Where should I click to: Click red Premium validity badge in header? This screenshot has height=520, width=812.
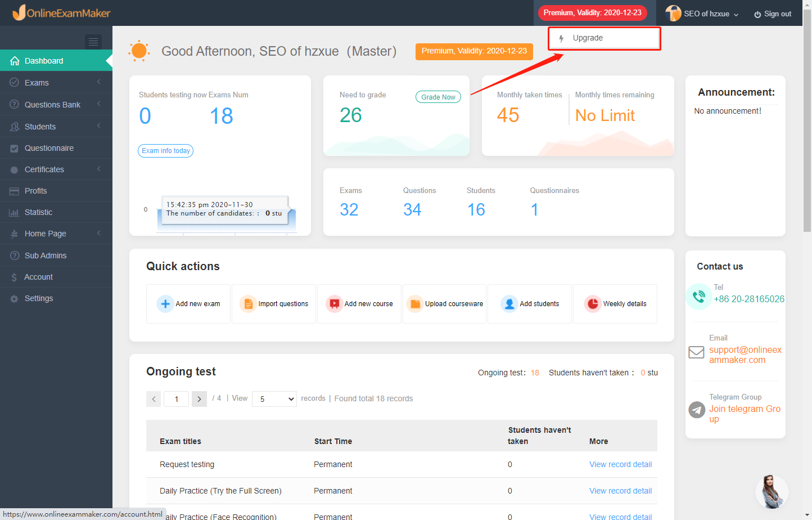tap(592, 12)
